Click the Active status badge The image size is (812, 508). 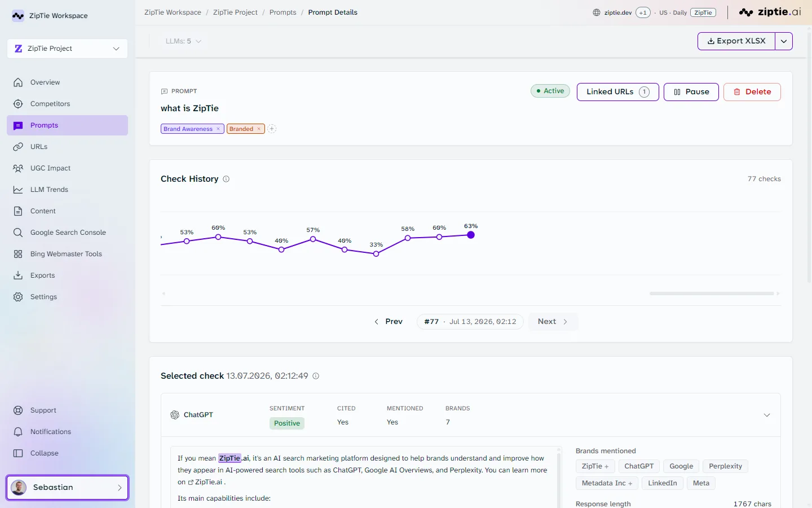(x=551, y=91)
